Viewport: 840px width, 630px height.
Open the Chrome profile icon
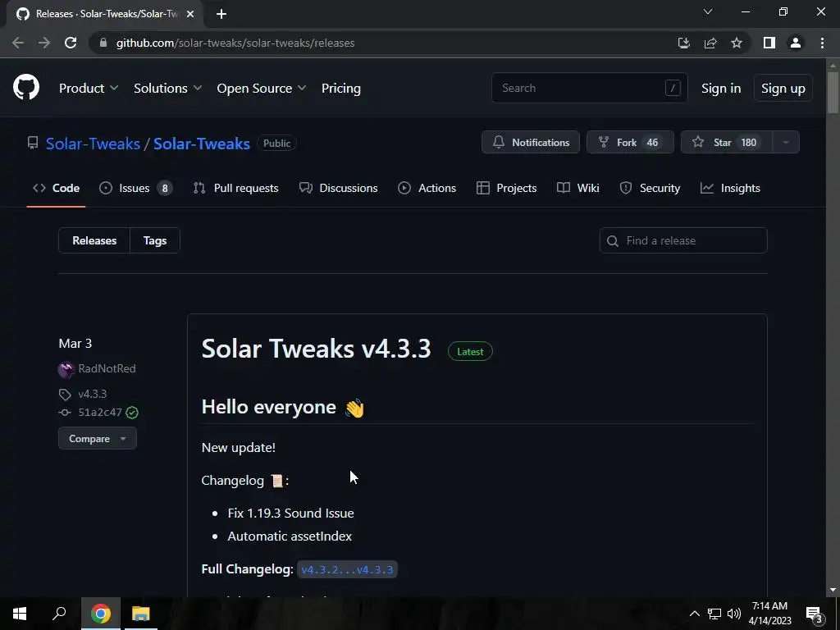pos(796,43)
